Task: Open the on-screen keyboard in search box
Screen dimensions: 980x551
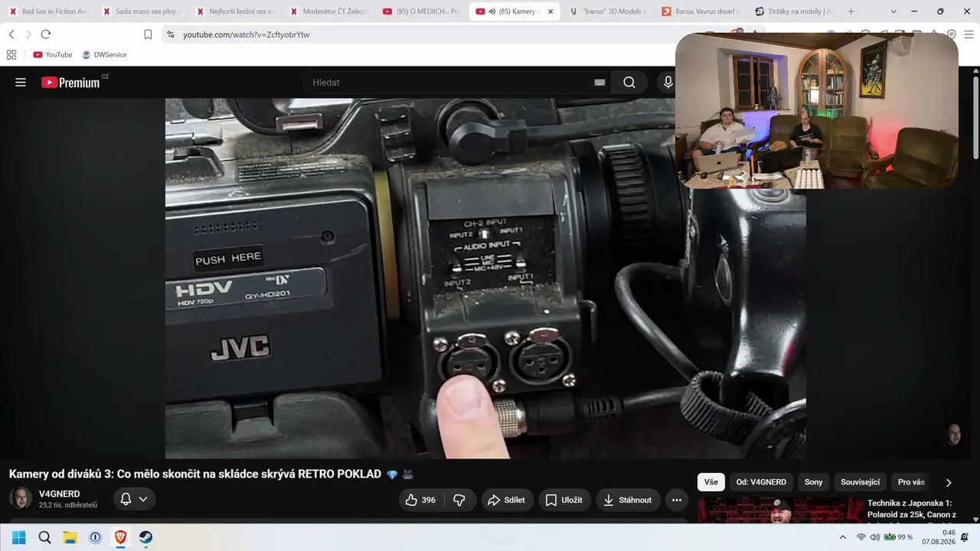Action: click(x=599, y=83)
